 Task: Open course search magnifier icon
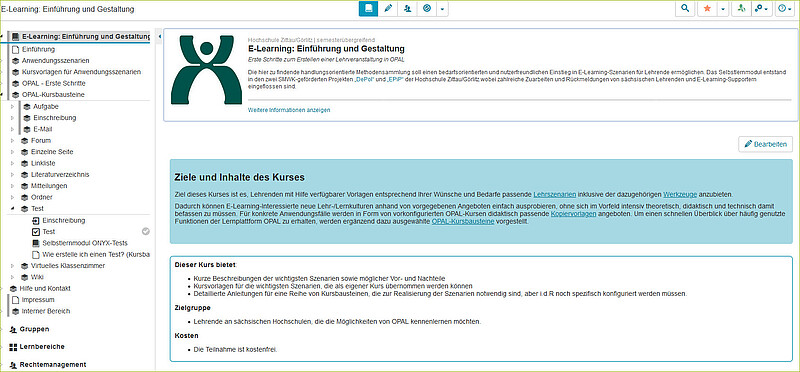click(685, 8)
